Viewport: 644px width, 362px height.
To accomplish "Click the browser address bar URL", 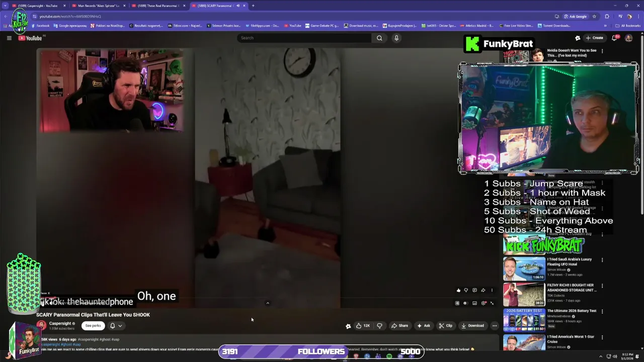I will pos(70,16).
